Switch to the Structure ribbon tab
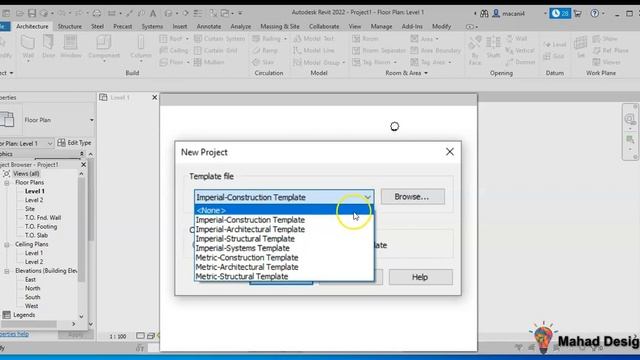Image resolution: width=640 pixels, height=360 pixels. pyautogui.click(x=69, y=27)
